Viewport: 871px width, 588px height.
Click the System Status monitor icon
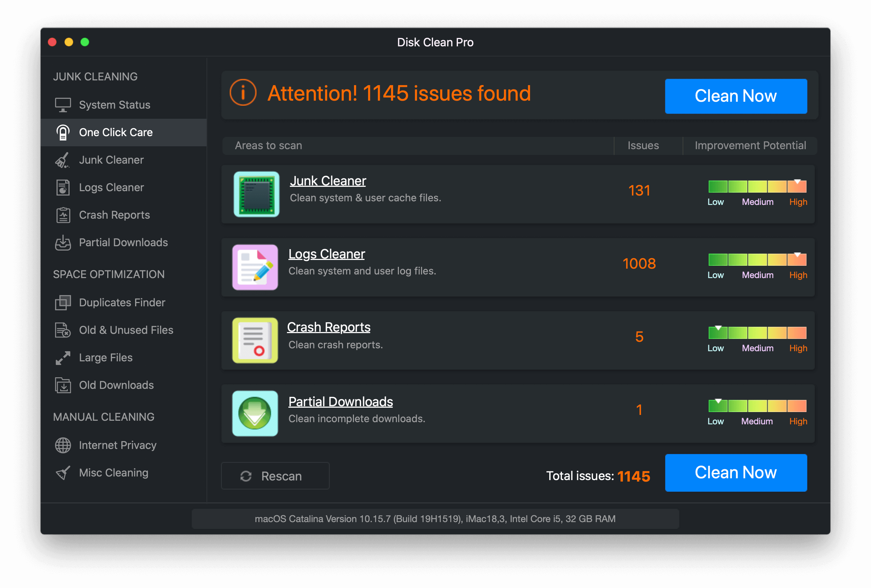click(x=63, y=105)
